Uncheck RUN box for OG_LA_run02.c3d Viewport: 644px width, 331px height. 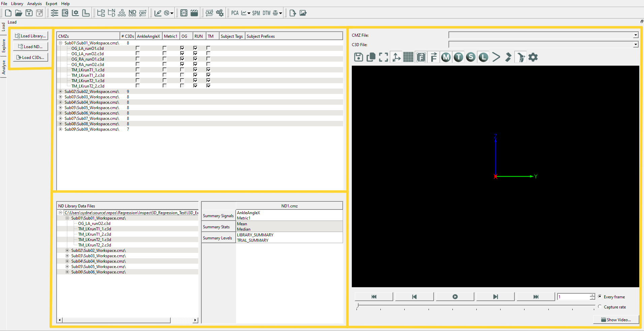(195, 54)
